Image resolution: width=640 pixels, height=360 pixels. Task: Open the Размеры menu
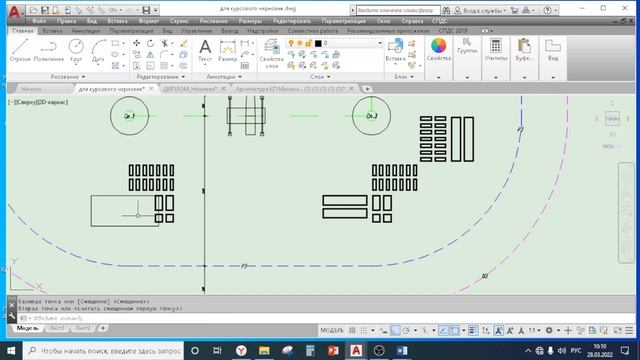[x=250, y=21]
